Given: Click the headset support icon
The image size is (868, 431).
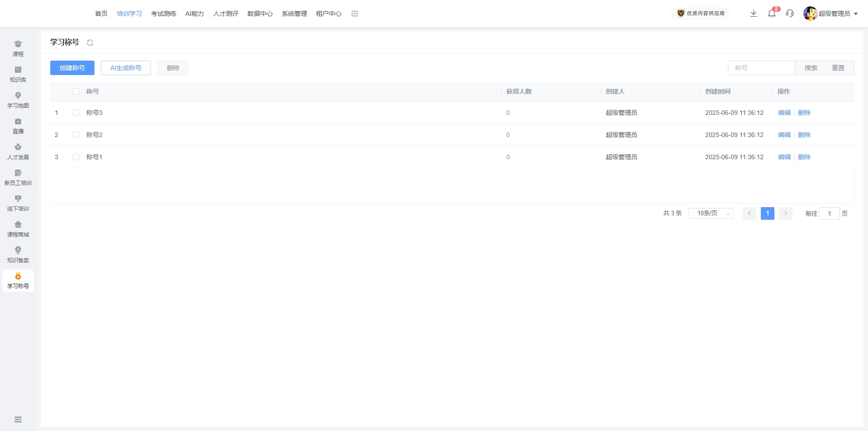Looking at the screenshot, I should [790, 14].
